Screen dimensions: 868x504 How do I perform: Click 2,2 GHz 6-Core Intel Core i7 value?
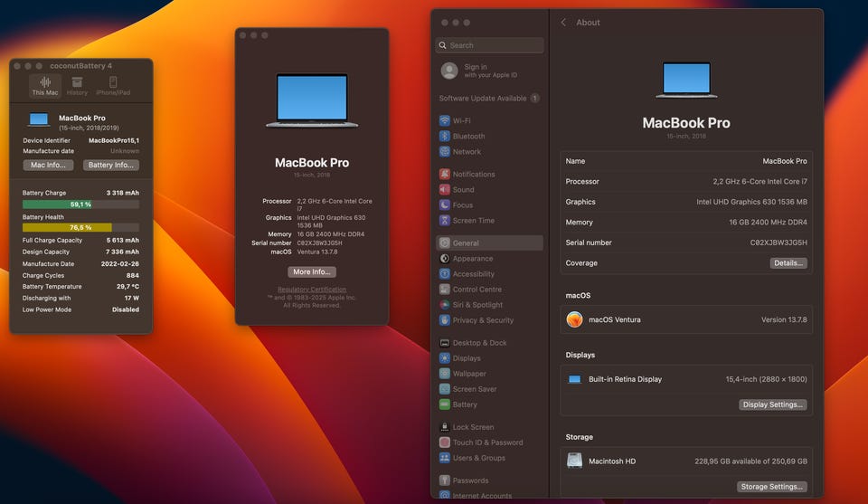[x=759, y=182]
